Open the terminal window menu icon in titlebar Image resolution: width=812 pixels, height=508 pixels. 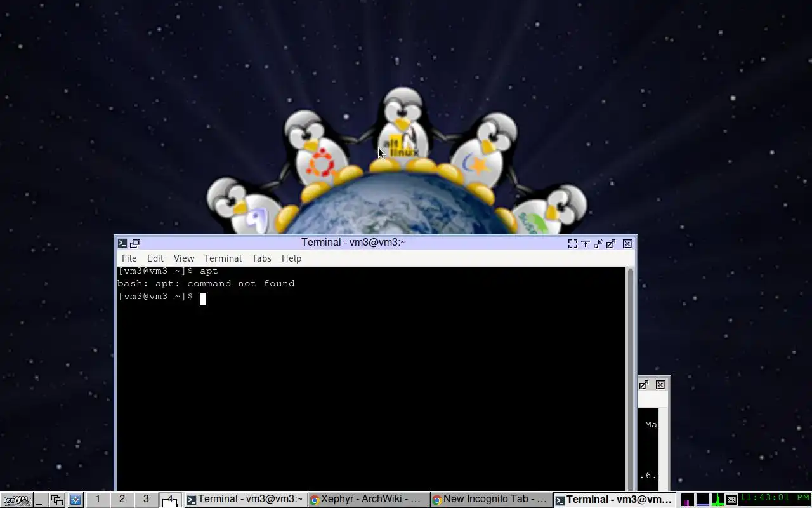tap(122, 243)
